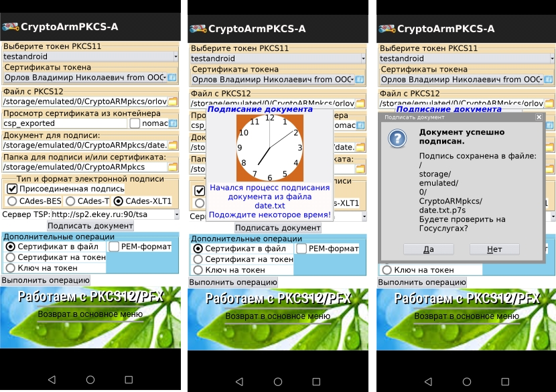Toggle the Присоединенная подпись checkbox
Image resolution: width=556 pixels, height=392 pixels.
12,189
